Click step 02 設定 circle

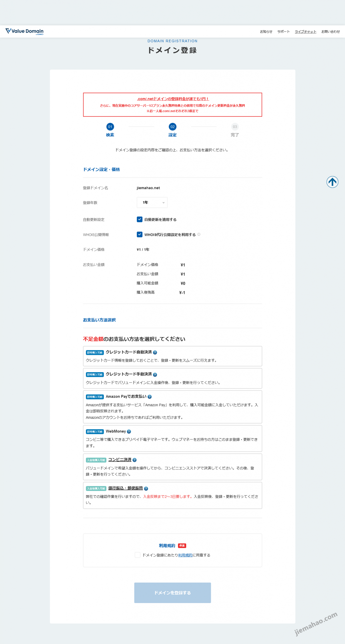pyautogui.click(x=172, y=127)
